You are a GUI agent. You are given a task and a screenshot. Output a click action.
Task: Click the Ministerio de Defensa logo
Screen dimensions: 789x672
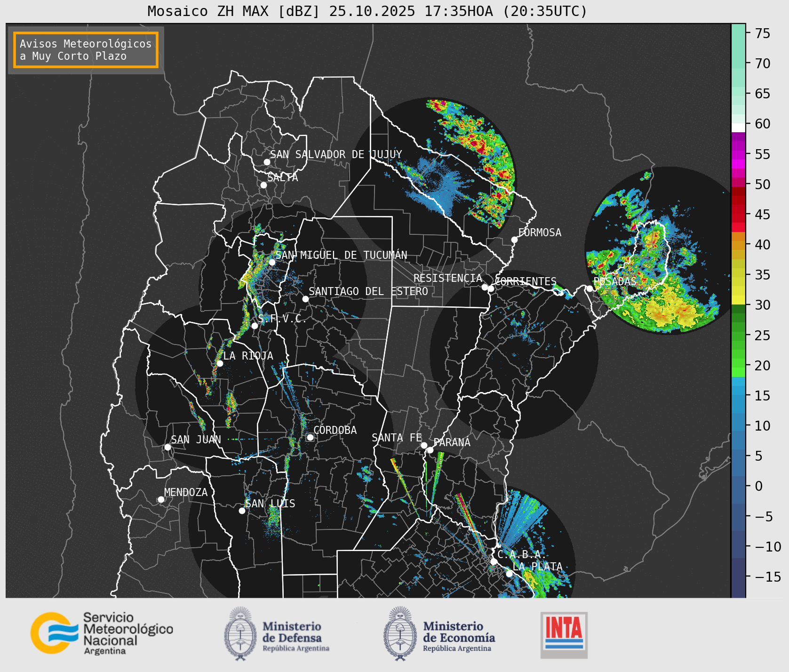point(277,634)
